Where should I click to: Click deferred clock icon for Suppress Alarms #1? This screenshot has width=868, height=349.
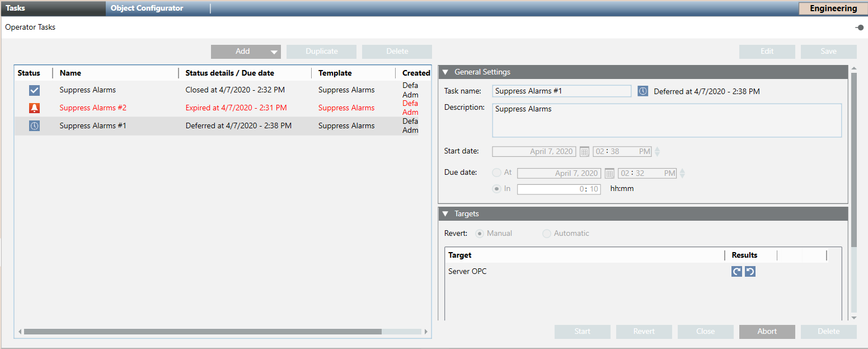pos(35,126)
